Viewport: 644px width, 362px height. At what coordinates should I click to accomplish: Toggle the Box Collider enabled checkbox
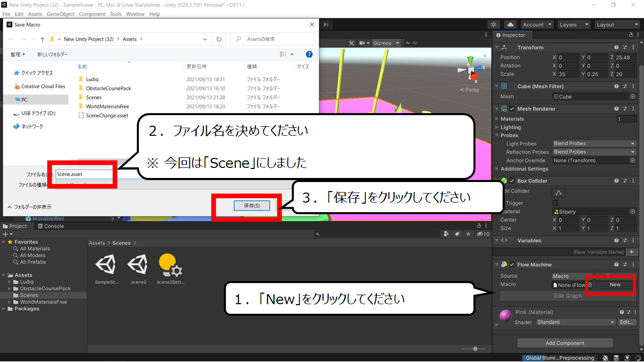coord(512,181)
